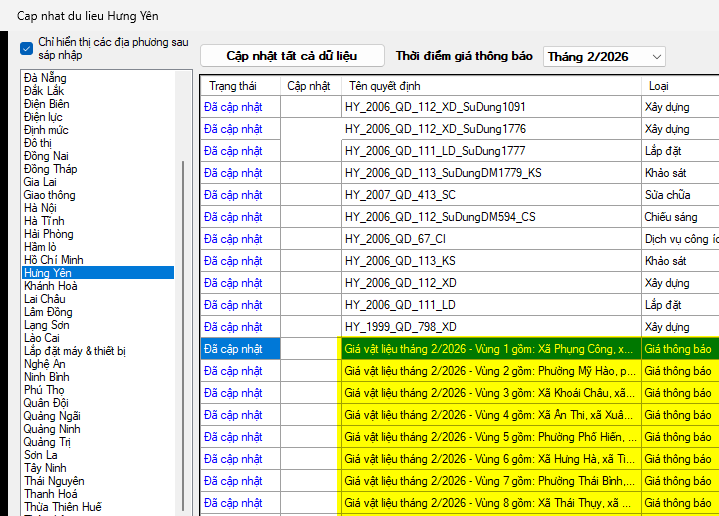Select the HY_1999_QD_798_XD row

tap(400, 327)
